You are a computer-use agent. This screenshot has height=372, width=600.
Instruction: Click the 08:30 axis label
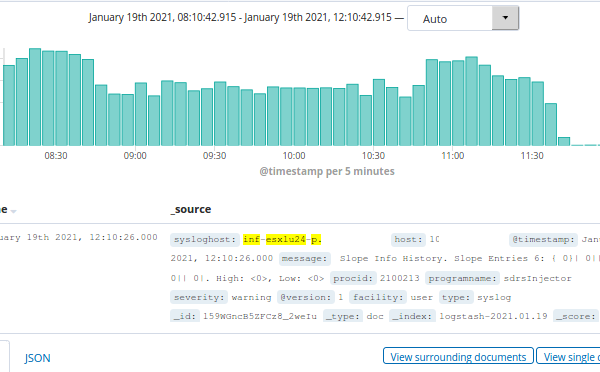56,156
